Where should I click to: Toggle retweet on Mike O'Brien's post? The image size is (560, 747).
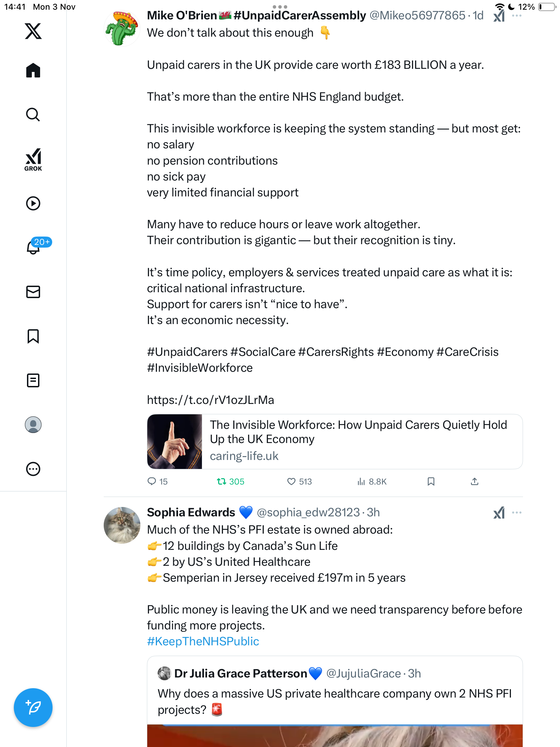click(222, 481)
